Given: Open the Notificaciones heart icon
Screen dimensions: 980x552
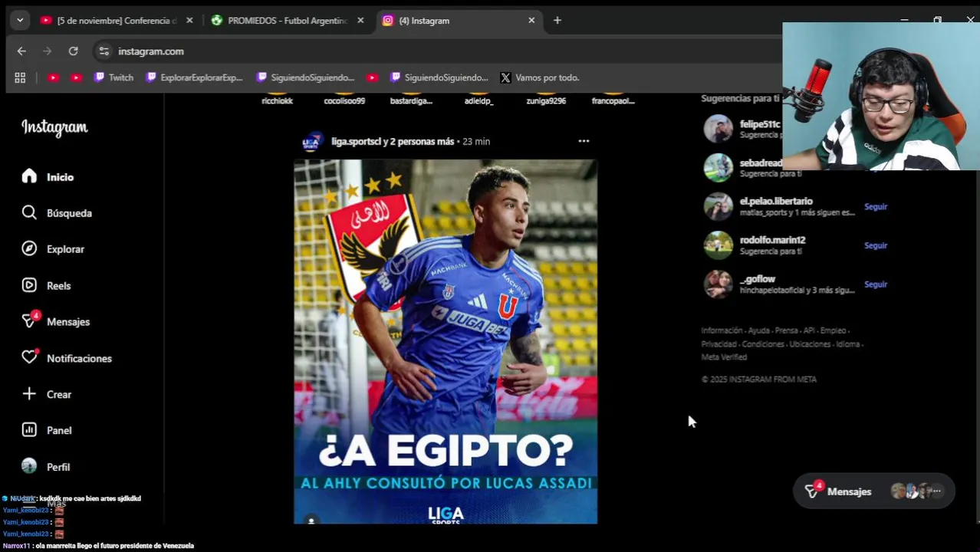Looking at the screenshot, I should tap(29, 357).
